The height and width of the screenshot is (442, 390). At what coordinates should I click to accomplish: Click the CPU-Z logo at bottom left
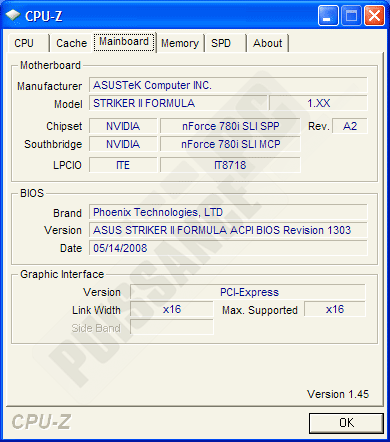[41, 422]
